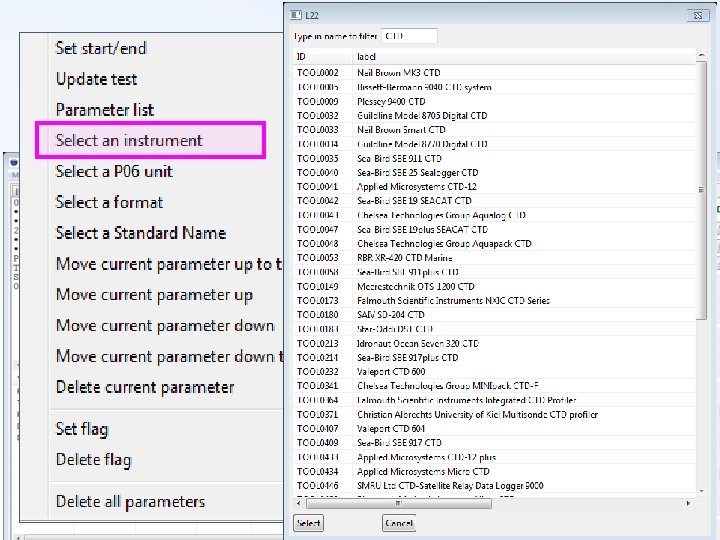Screen dimensions: 720x540
Task: Select row 'Neil Brown Smart CTD'
Action: click(x=494, y=129)
